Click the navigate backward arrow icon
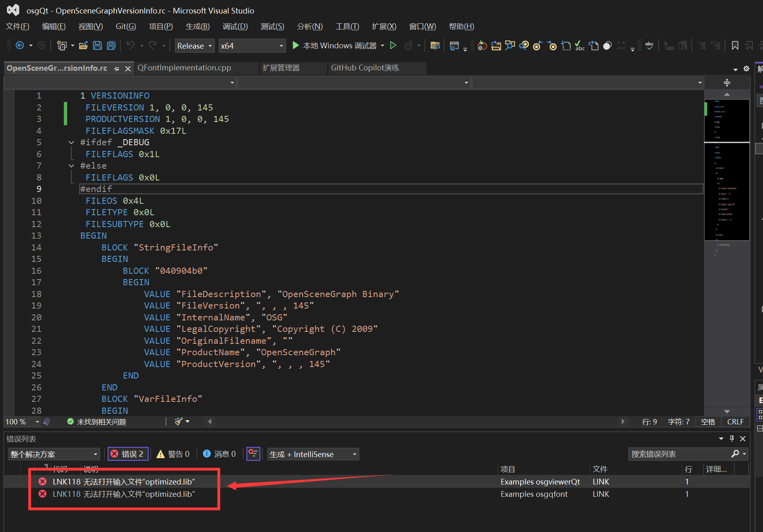 (20, 45)
